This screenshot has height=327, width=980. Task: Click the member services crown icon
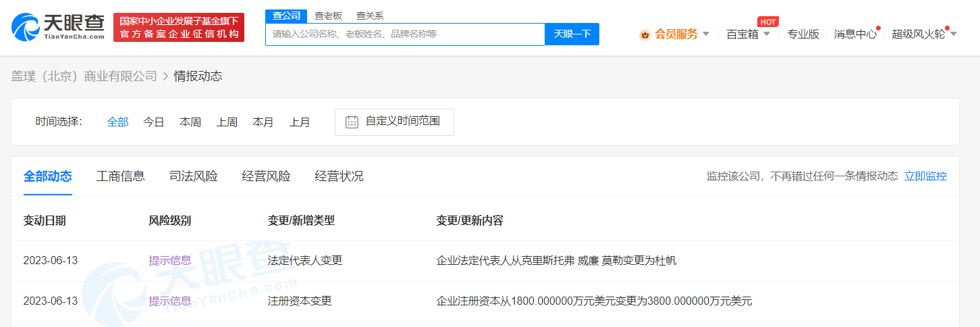click(645, 34)
